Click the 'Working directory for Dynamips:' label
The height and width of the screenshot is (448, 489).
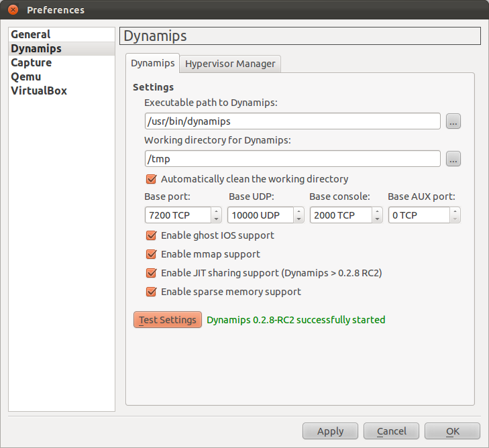(x=217, y=140)
